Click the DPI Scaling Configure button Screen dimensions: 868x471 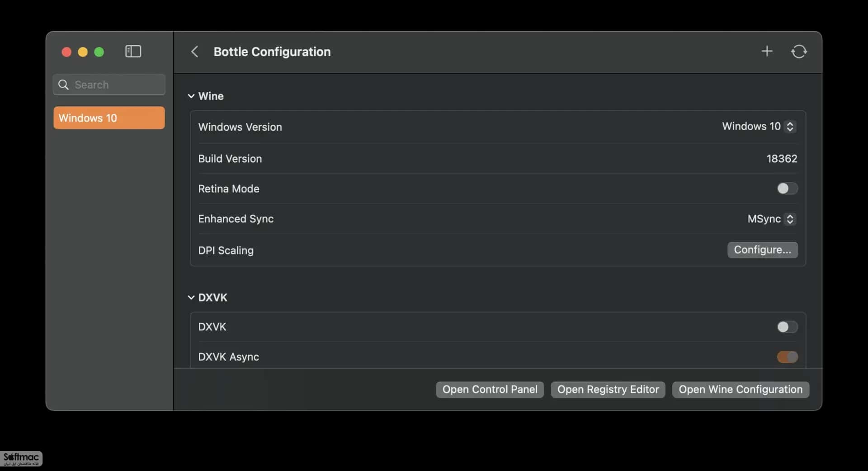point(762,250)
